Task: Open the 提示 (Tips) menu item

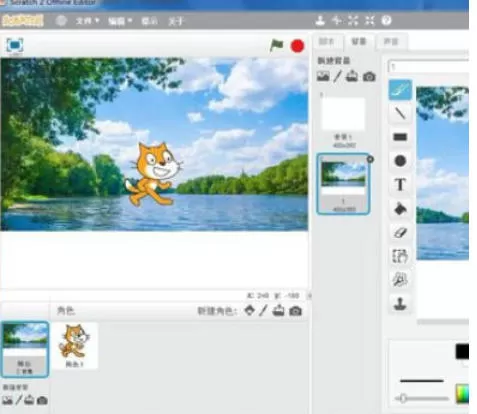Action: [x=149, y=21]
